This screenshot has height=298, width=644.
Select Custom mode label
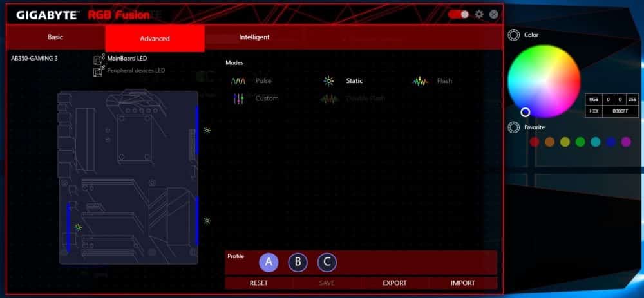click(267, 98)
